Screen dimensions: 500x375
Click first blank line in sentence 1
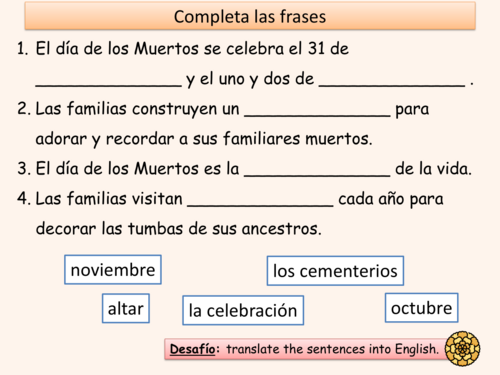coord(109,86)
